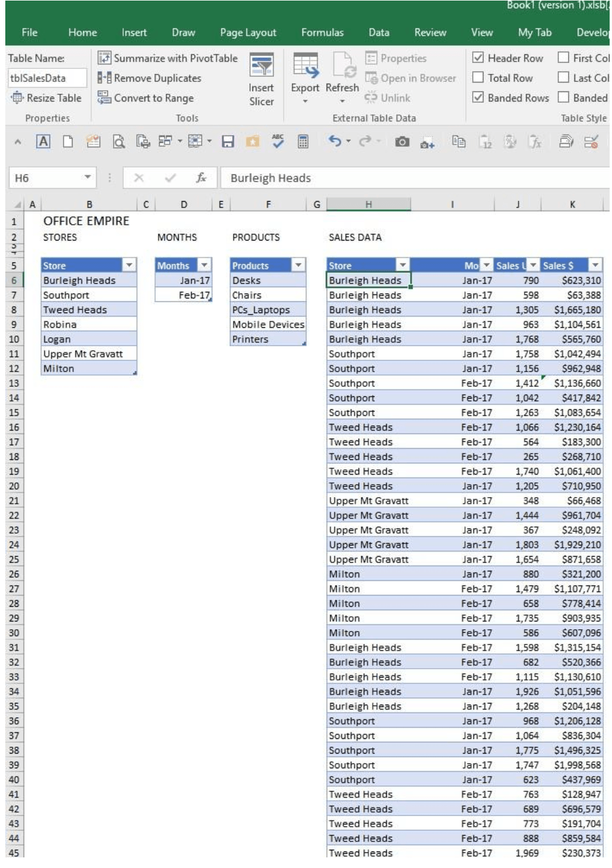Click the Name Box showing H6
Image resolution: width=612 pixels, height=868 pixels.
pos(46,177)
